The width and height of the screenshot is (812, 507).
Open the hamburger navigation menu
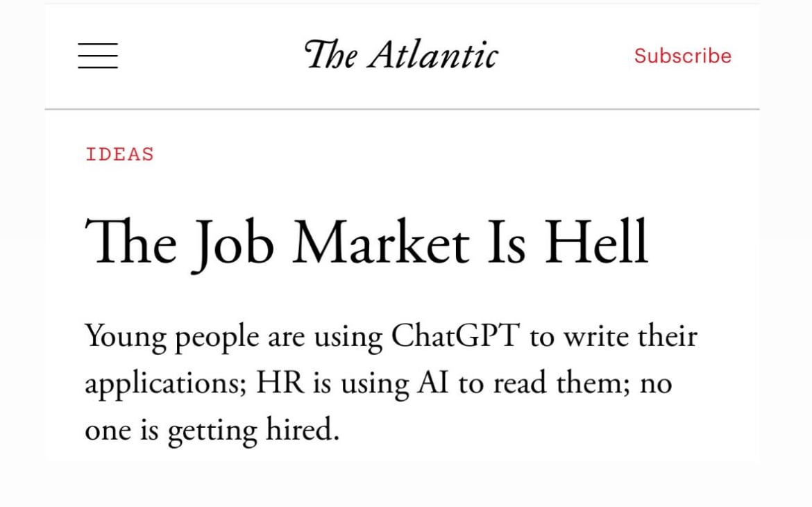tap(98, 56)
